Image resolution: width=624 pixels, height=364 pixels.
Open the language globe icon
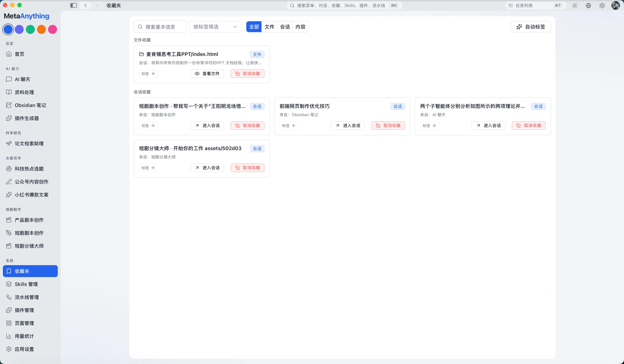tap(588, 5)
